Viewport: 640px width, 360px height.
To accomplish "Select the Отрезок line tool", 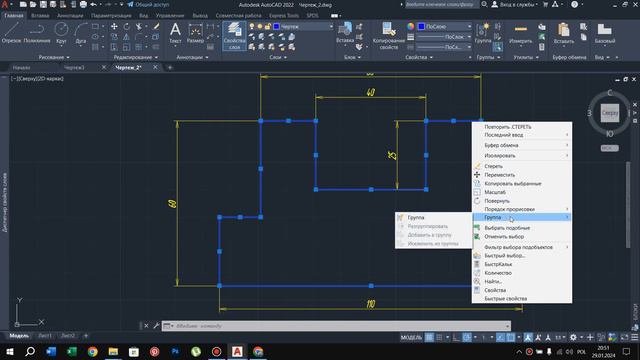I will pos(11,33).
